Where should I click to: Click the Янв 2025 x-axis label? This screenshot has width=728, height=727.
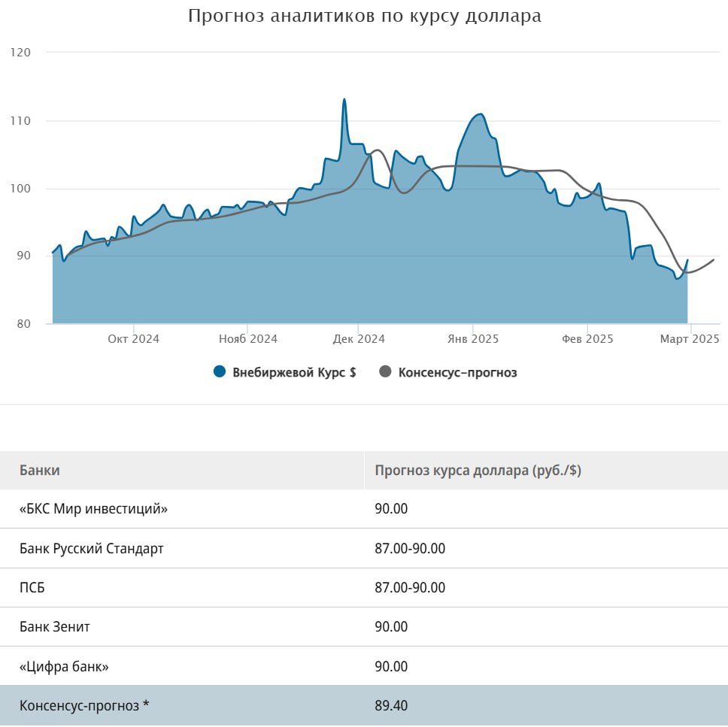point(473,339)
